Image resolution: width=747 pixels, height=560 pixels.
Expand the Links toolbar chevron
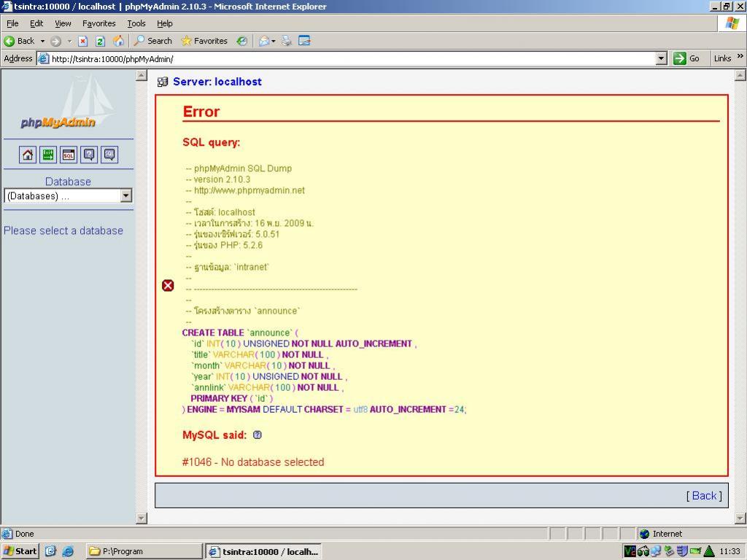pyautogui.click(x=740, y=56)
